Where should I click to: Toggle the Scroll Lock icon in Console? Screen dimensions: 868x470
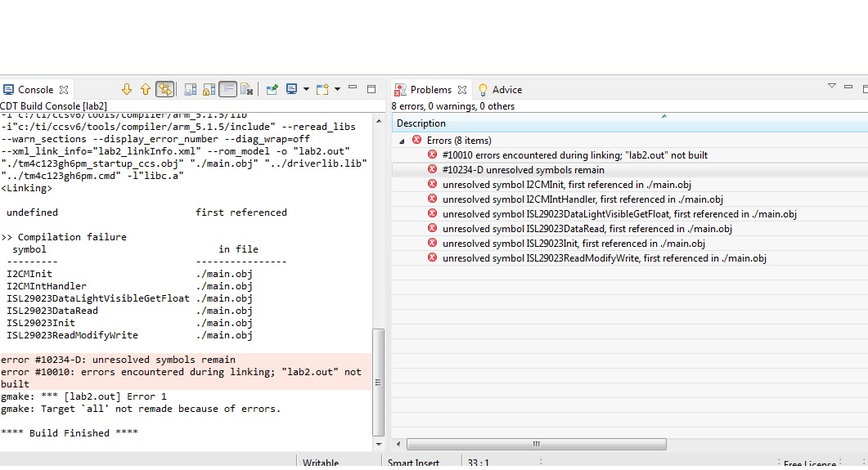point(209,90)
